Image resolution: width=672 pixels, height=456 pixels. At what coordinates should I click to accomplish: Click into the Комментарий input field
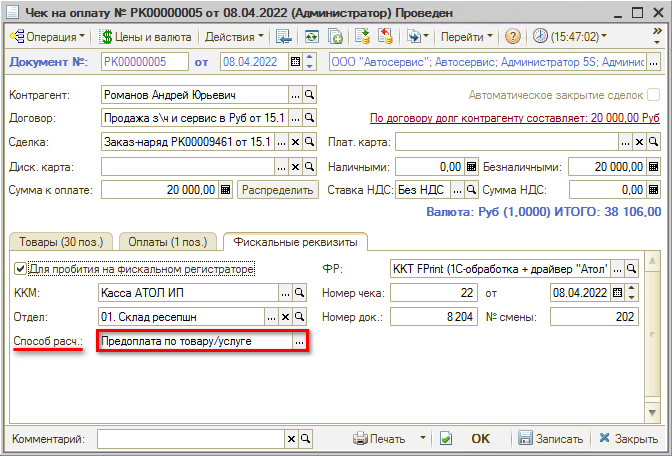(190, 439)
